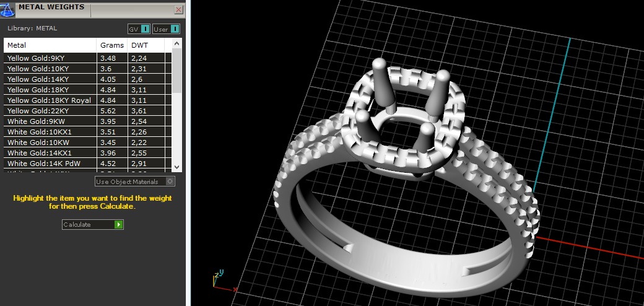Select the Yellow Gold:9KY row

[x=87, y=58]
